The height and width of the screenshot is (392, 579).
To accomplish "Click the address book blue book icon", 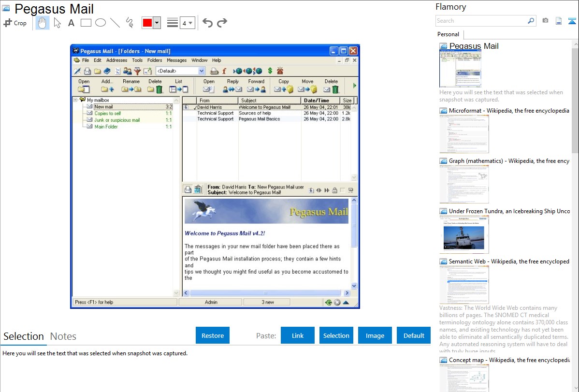I will 107,71.
